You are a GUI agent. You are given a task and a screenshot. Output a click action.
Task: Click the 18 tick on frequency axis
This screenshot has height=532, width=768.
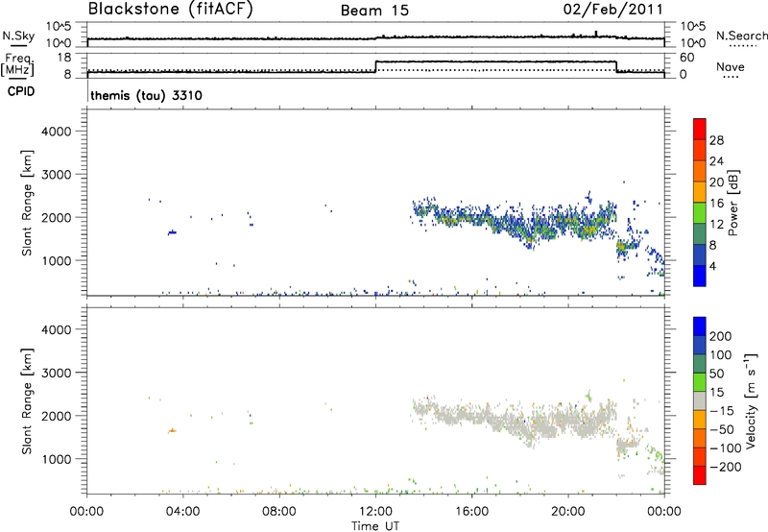(x=64, y=58)
